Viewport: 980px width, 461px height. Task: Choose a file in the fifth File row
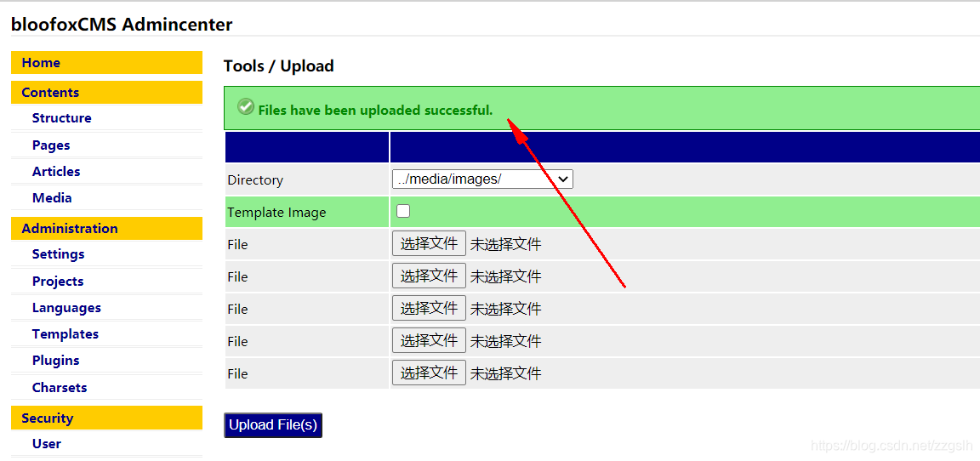pos(429,373)
